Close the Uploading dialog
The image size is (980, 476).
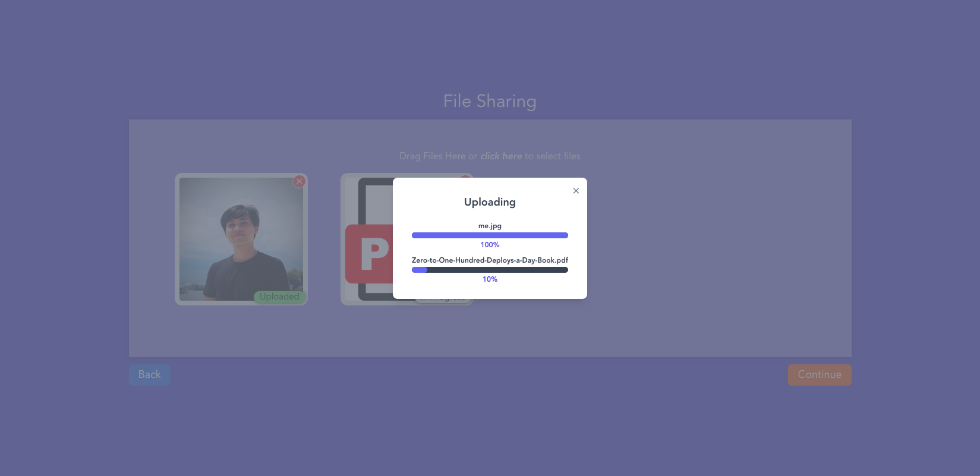tap(576, 191)
